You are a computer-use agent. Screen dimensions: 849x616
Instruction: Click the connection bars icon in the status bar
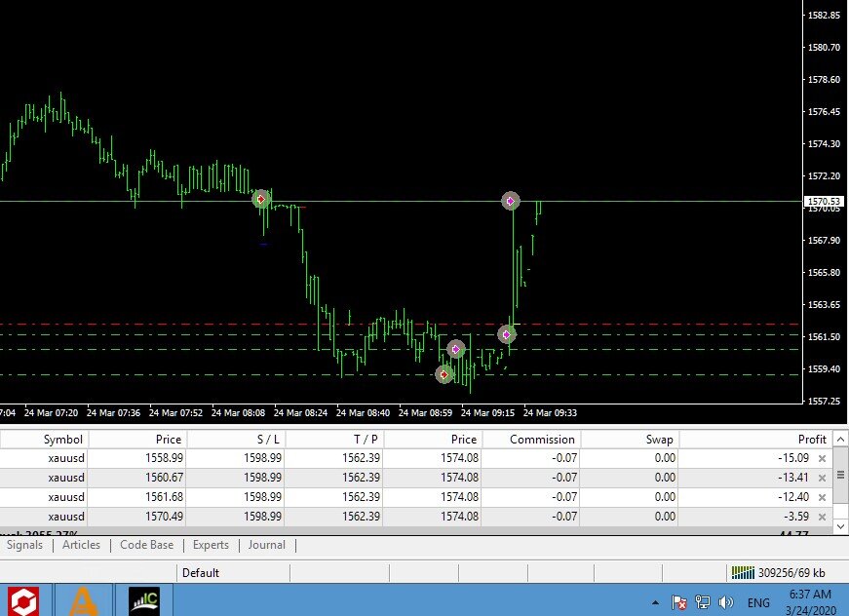click(743, 573)
